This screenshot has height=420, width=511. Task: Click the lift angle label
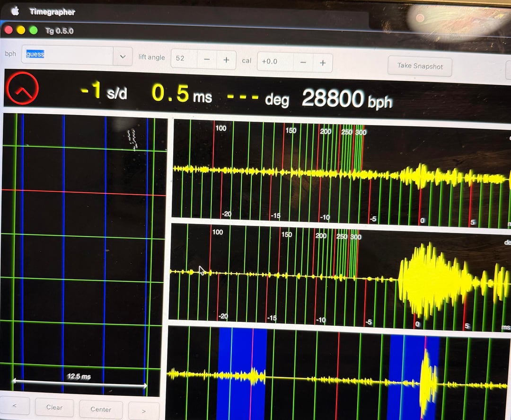point(151,57)
